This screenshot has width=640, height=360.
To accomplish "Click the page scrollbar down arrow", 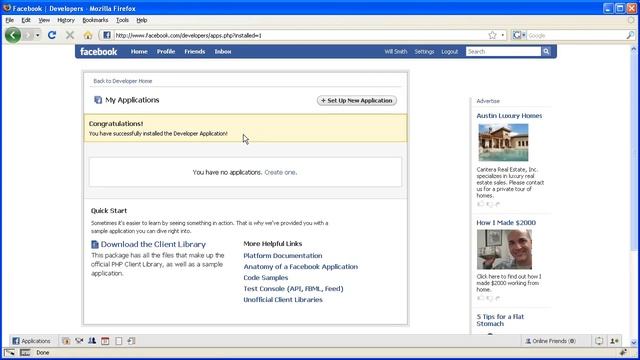I will tap(633, 343).
